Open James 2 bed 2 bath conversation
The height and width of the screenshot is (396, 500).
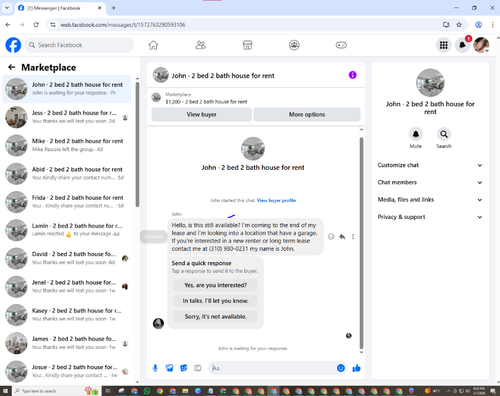point(67,343)
